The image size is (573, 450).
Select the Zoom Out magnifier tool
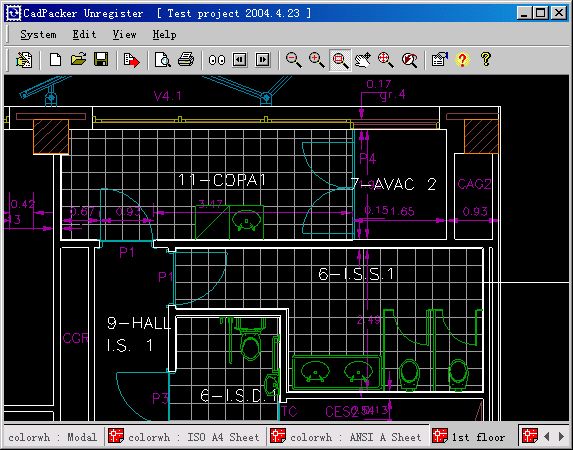click(x=293, y=60)
